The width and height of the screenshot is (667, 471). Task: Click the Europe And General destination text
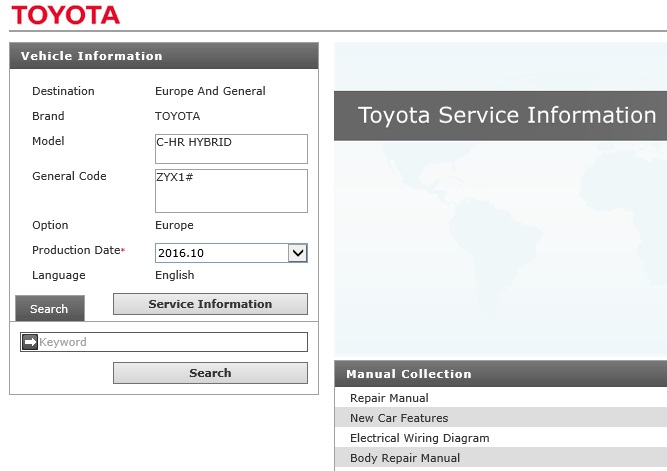tap(210, 91)
